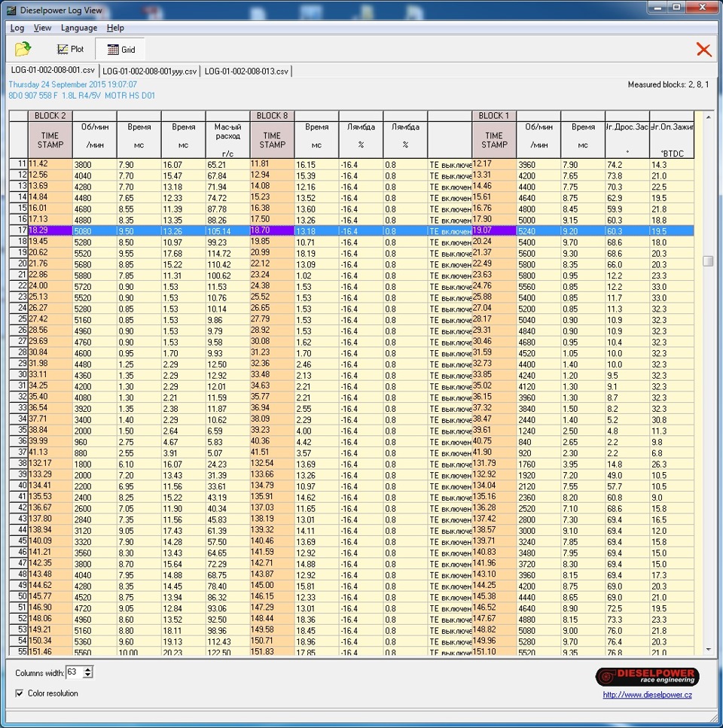The width and height of the screenshot is (723, 728).
Task: Click the vertical scrollbar thumb
Action: coord(708,261)
